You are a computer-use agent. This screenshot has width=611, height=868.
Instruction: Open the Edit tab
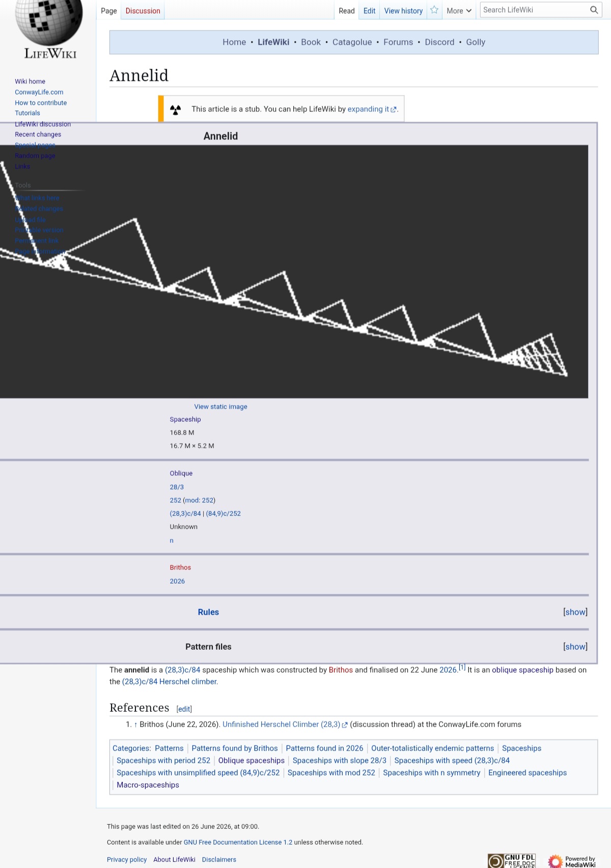pos(369,11)
